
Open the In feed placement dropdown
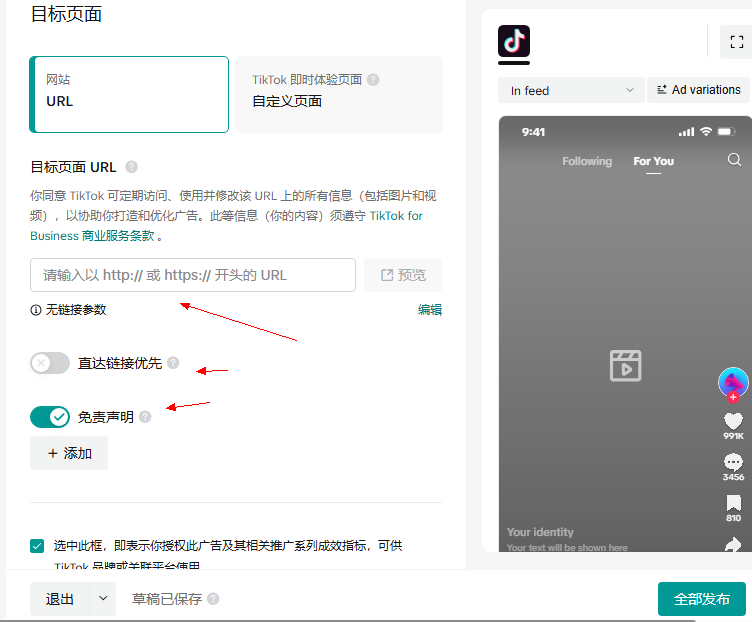[571, 90]
